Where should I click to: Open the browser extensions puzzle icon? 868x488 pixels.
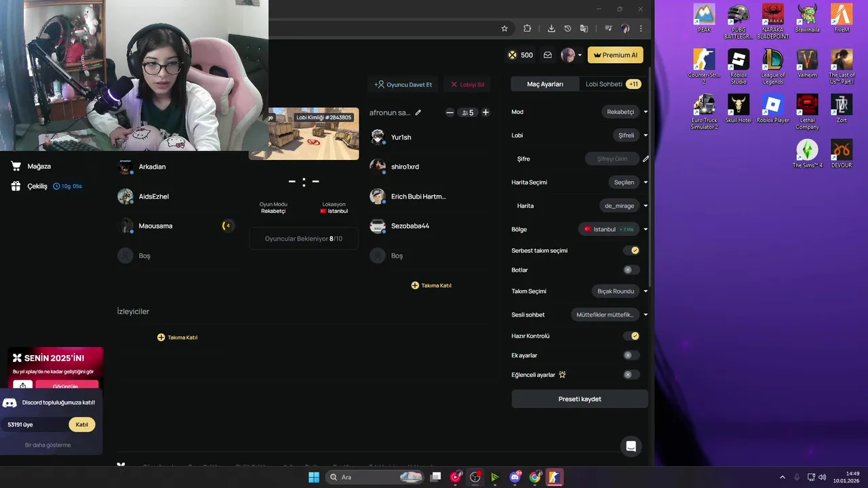(x=527, y=28)
